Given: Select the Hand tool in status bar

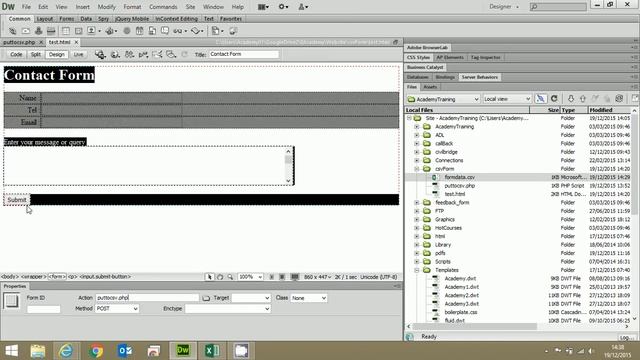Looking at the screenshot, I should 220,277.
